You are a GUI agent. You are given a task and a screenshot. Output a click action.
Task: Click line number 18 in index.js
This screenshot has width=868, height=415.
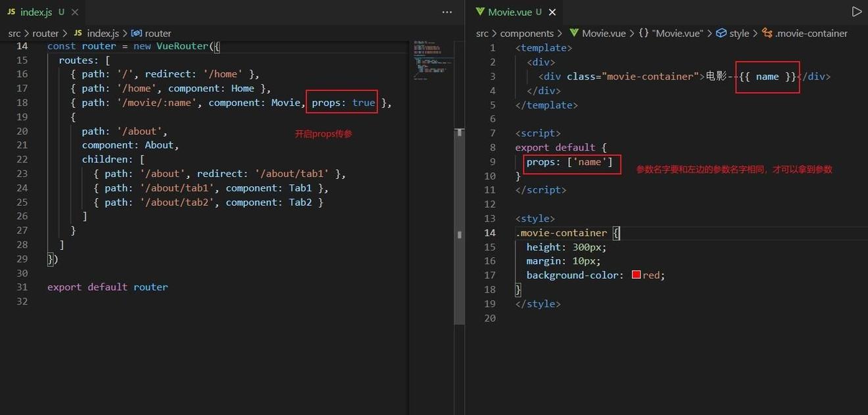[22, 103]
